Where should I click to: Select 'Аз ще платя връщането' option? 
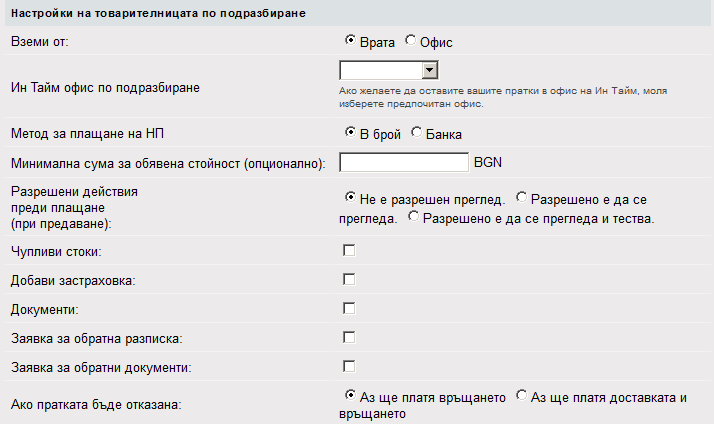coord(350,395)
